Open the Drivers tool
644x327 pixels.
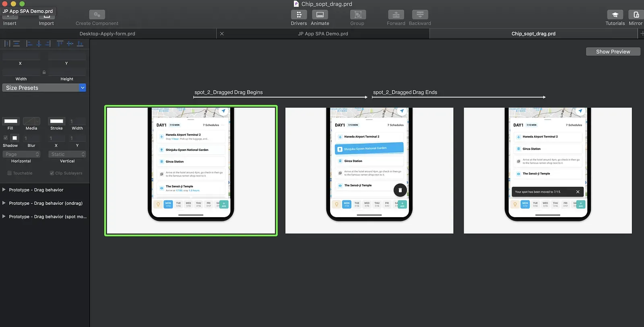299,15
